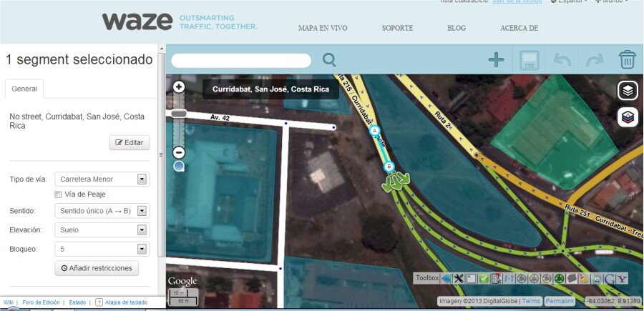Click the search magnifier icon

click(329, 60)
